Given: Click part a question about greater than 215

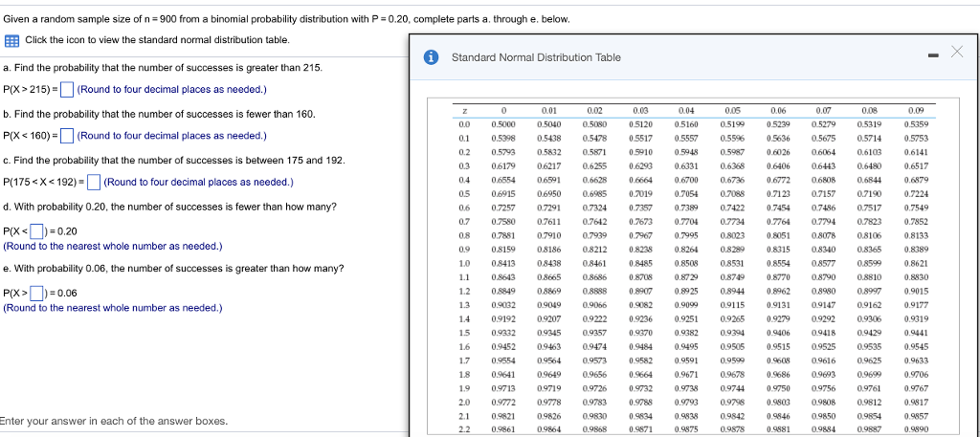Looking at the screenshot, I should tap(163, 68).
